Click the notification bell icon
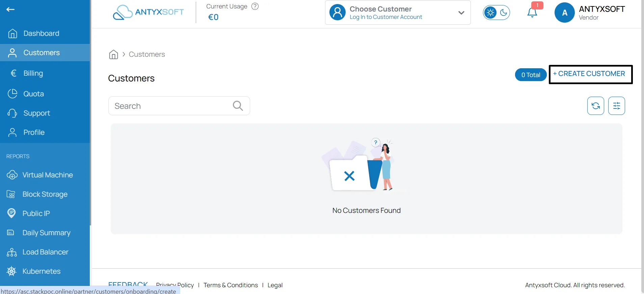 532,13
